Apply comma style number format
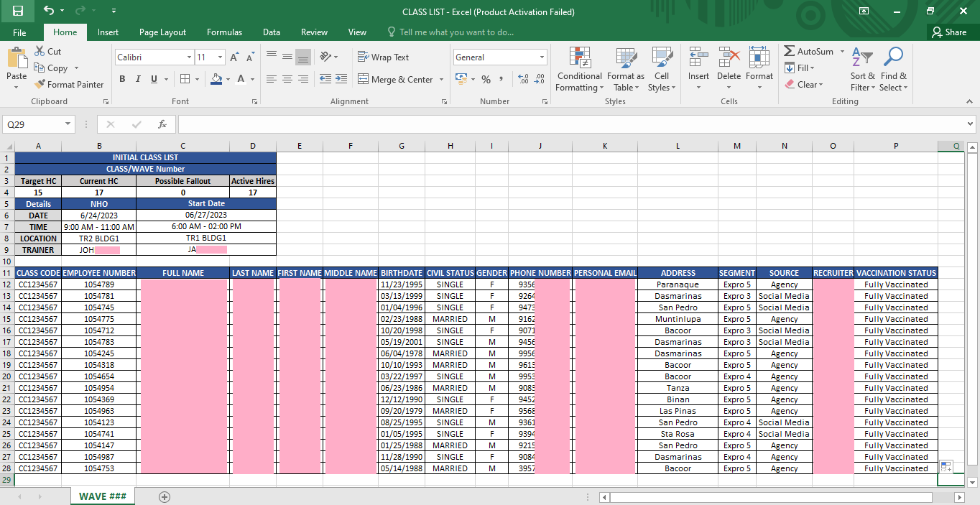 click(x=501, y=79)
